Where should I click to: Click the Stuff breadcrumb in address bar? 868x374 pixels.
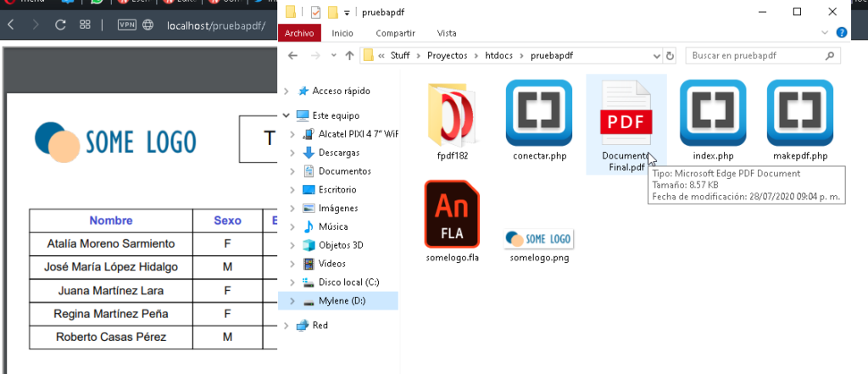(400, 56)
